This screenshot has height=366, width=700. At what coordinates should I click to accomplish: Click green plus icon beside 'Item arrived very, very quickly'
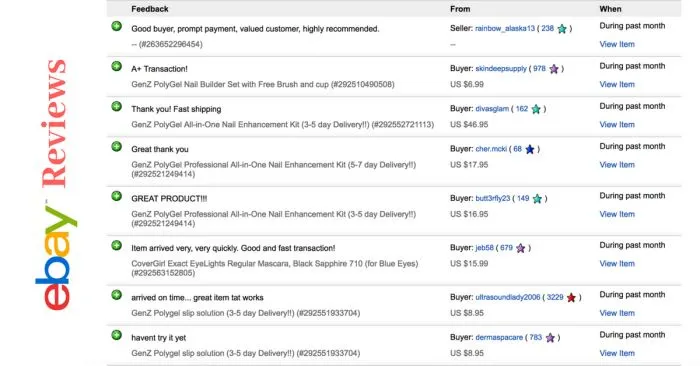coord(117,246)
